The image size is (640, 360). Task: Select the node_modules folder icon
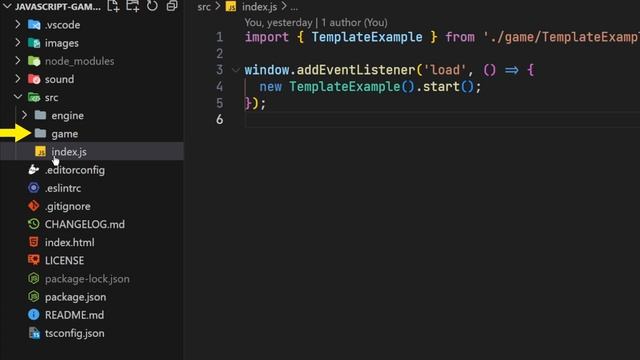[x=34, y=61]
